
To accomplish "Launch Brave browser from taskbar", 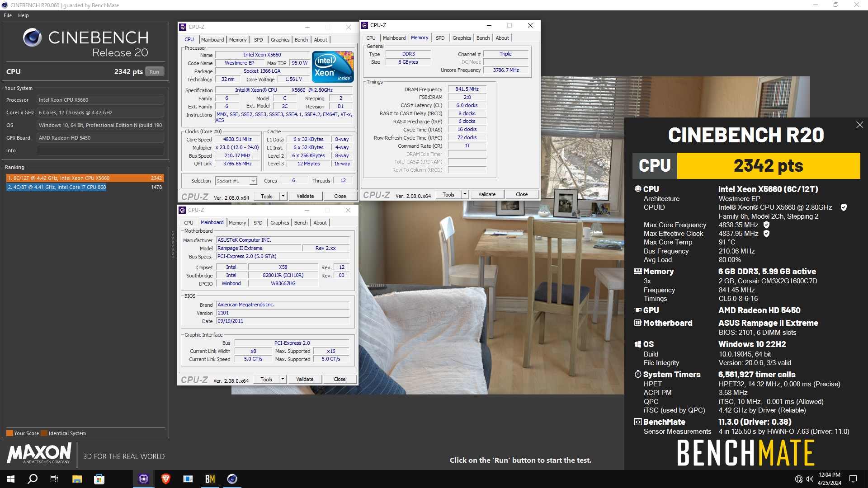I will pyautogui.click(x=166, y=479).
